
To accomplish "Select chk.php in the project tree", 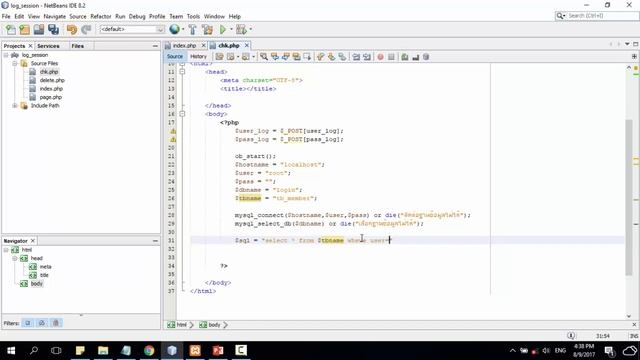I will (x=49, y=72).
